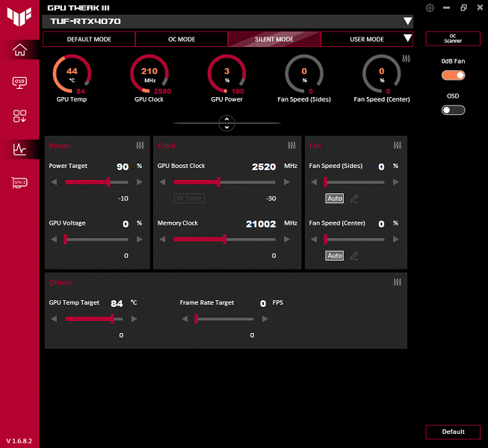Expand the TUF-RTX4070 GPU selector dropdown
Screen dimensions: 488x448
(407, 21)
